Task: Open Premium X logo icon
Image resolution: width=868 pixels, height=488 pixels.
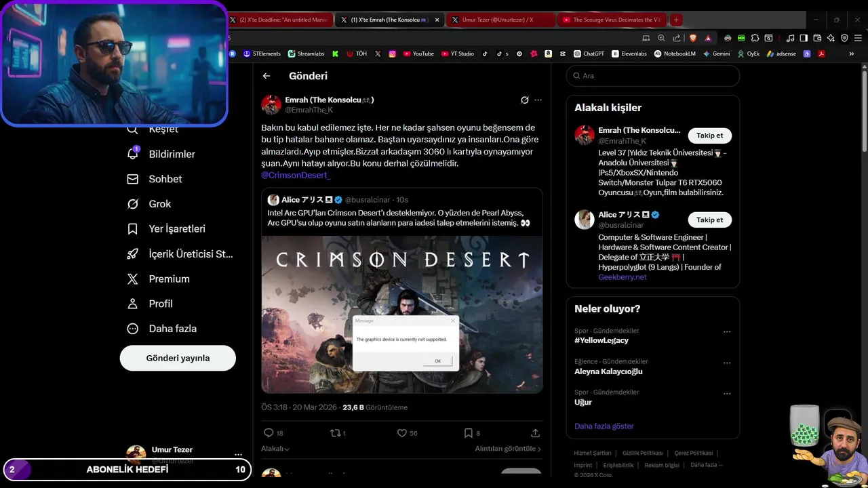Action: tap(133, 279)
